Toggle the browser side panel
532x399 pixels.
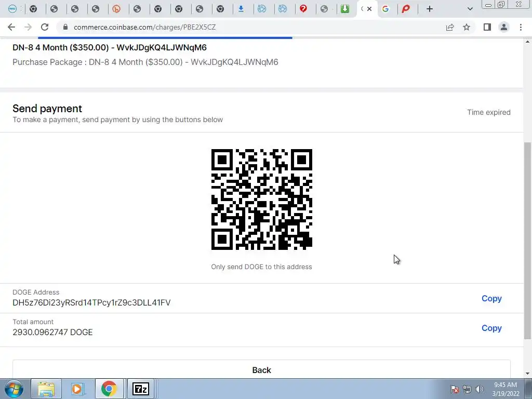click(x=487, y=27)
